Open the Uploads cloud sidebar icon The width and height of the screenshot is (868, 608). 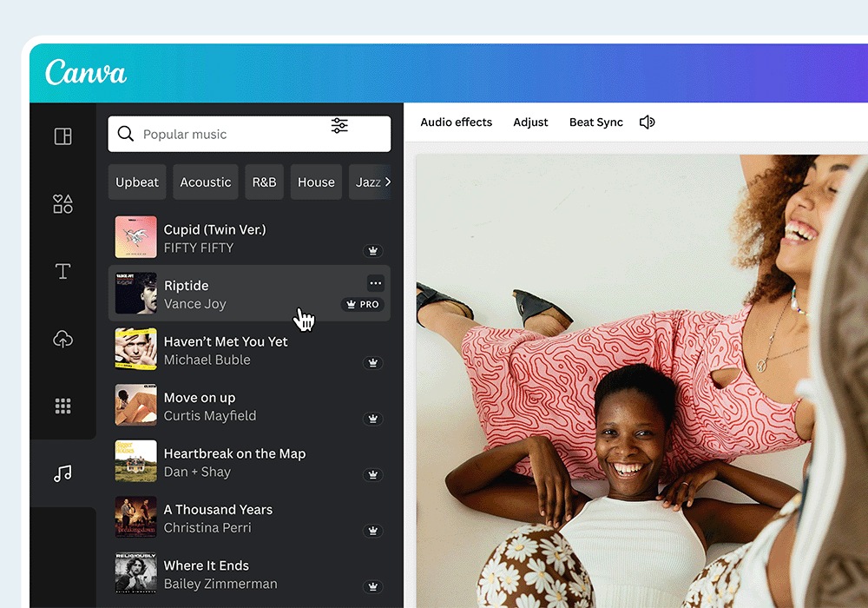62,339
